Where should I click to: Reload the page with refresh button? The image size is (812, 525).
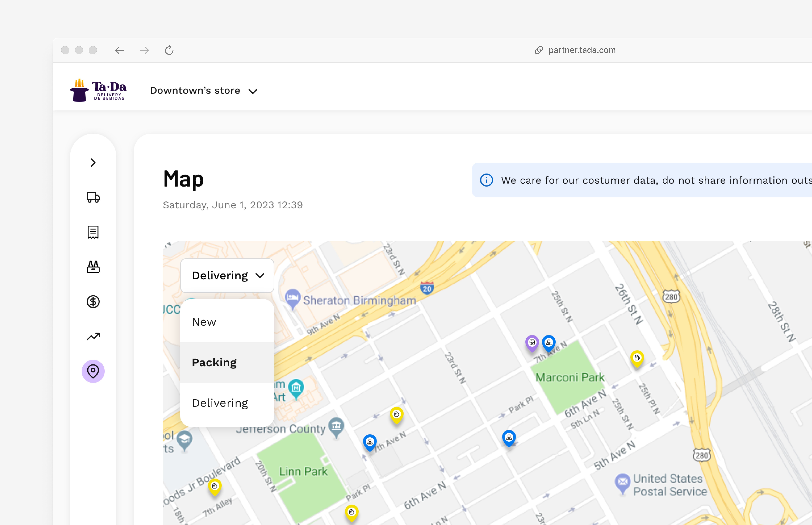(x=169, y=50)
